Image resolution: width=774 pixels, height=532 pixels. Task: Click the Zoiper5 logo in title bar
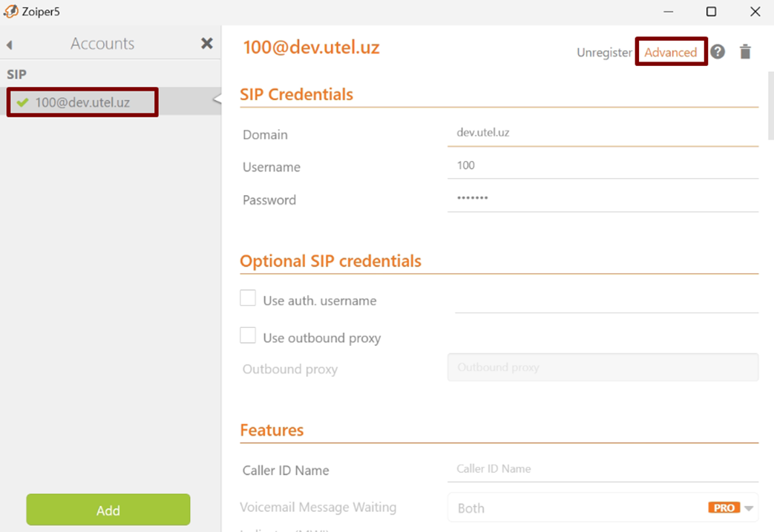pyautogui.click(x=11, y=11)
